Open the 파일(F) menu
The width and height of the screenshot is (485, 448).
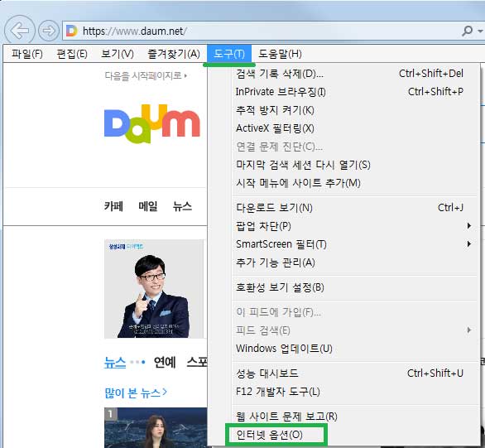click(x=27, y=54)
